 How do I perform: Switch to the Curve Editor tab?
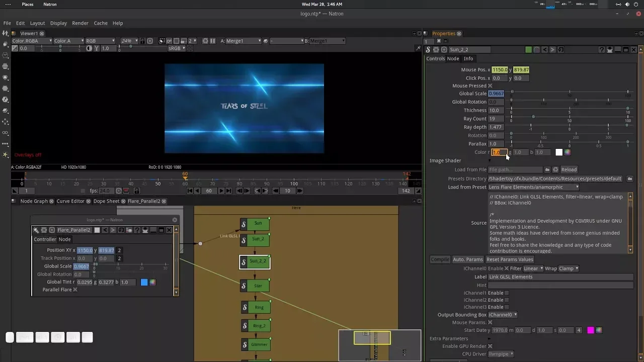coord(70,201)
